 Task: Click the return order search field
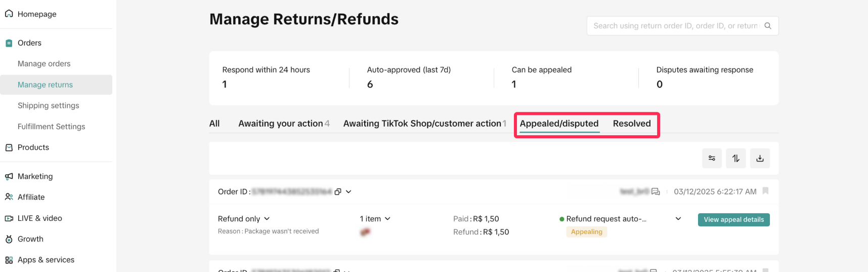675,26
